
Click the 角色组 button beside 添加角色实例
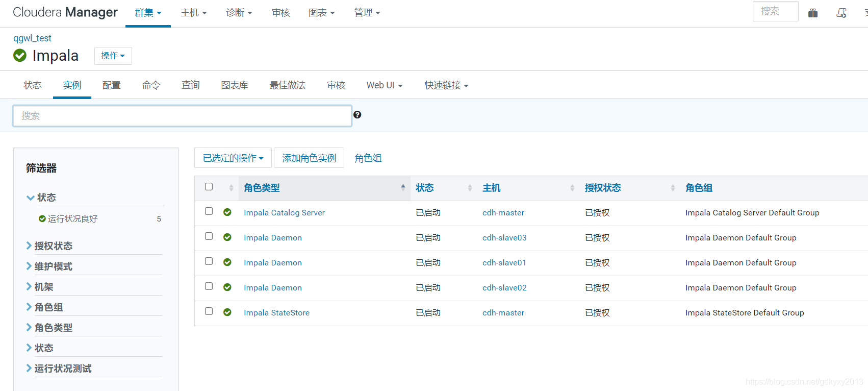click(x=368, y=158)
